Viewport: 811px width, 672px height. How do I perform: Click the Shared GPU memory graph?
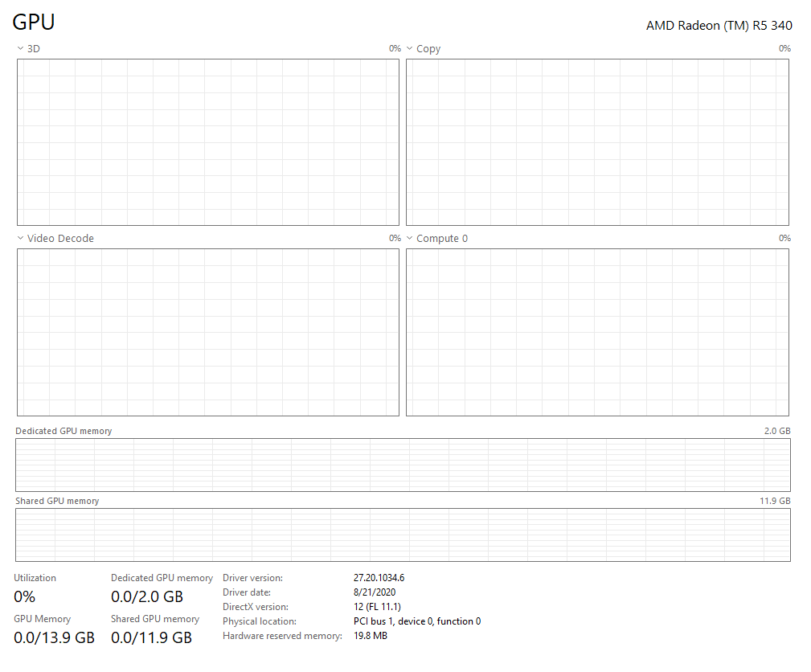tap(403, 535)
